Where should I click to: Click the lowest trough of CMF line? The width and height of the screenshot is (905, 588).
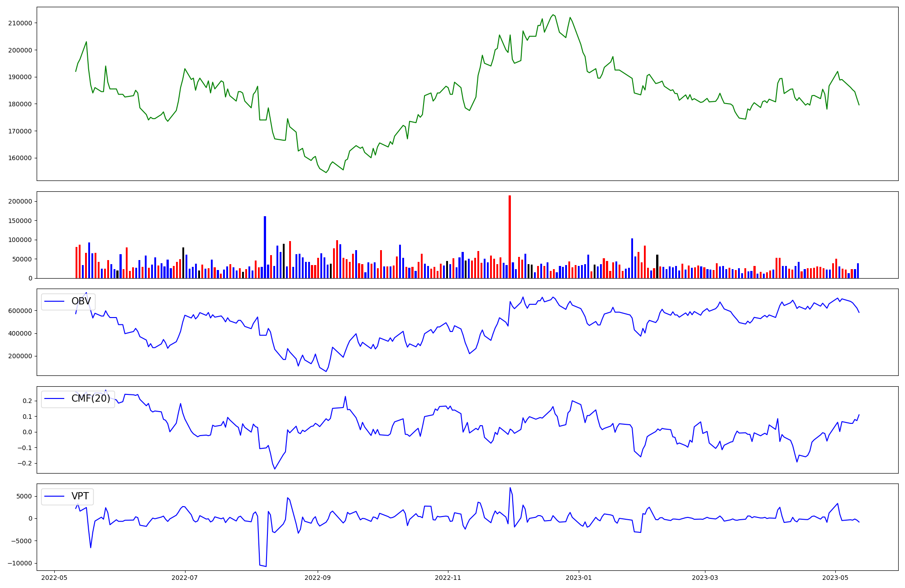(x=274, y=469)
